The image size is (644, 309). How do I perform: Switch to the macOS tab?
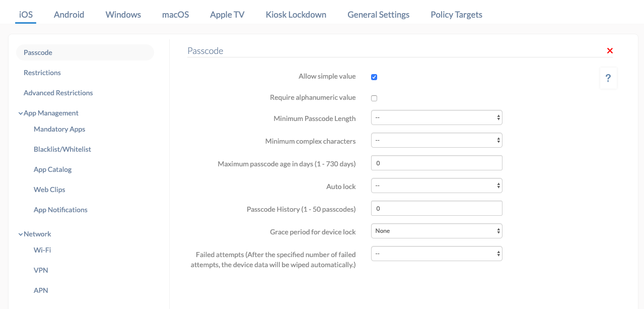(x=176, y=15)
